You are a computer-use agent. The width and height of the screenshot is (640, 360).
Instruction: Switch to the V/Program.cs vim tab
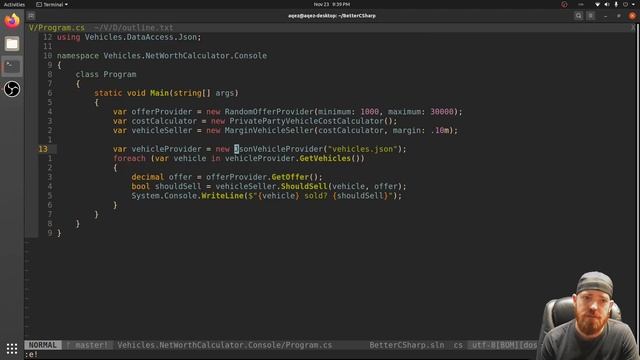coord(57,28)
